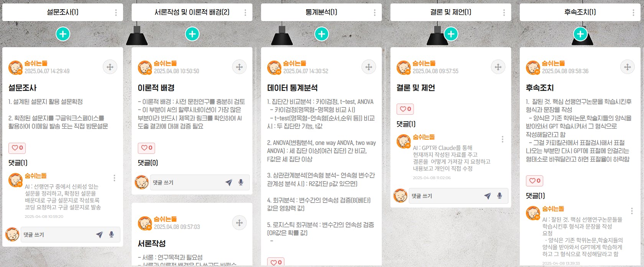644x267 pixels.
Task: Open options menu for 설문조사(1) column
Action: pyautogui.click(x=116, y=13)
